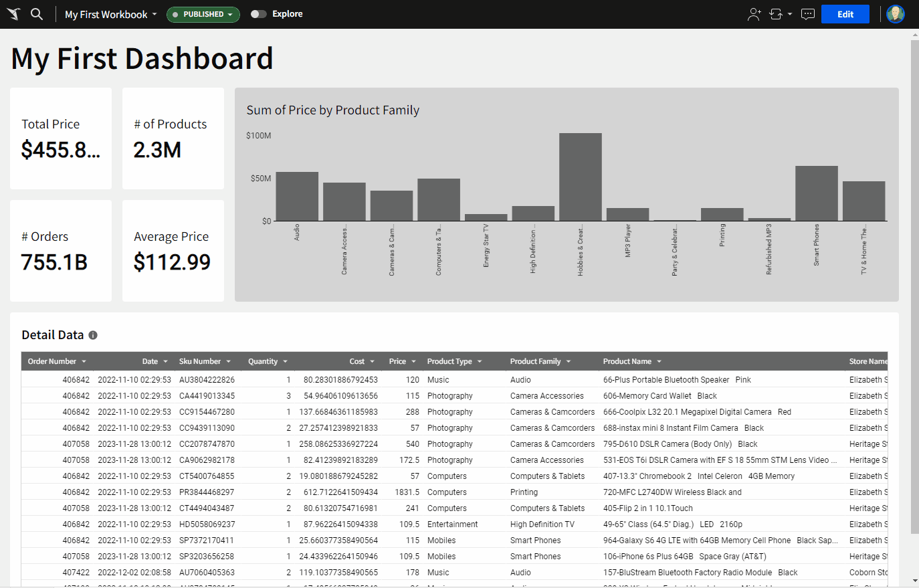Open the comments icon
This screenshot has width=919, height=588.
pyautogui.click(x=808, y=14)
